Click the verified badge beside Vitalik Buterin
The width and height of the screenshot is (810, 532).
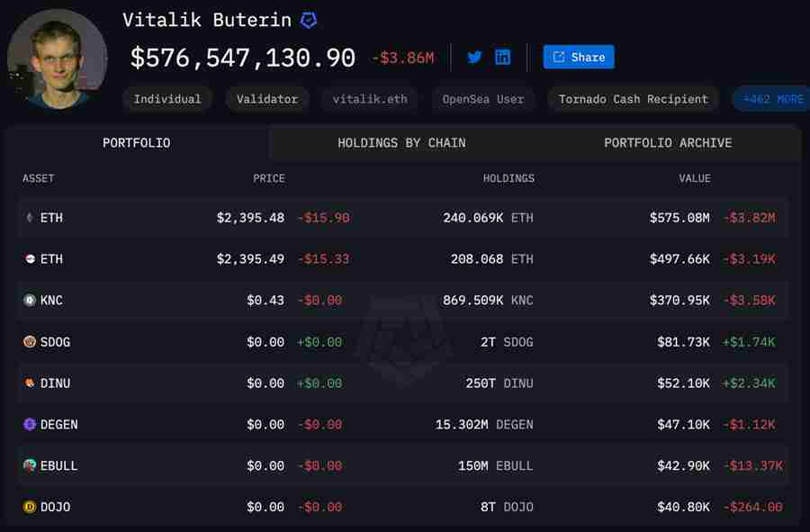(308, 19)
